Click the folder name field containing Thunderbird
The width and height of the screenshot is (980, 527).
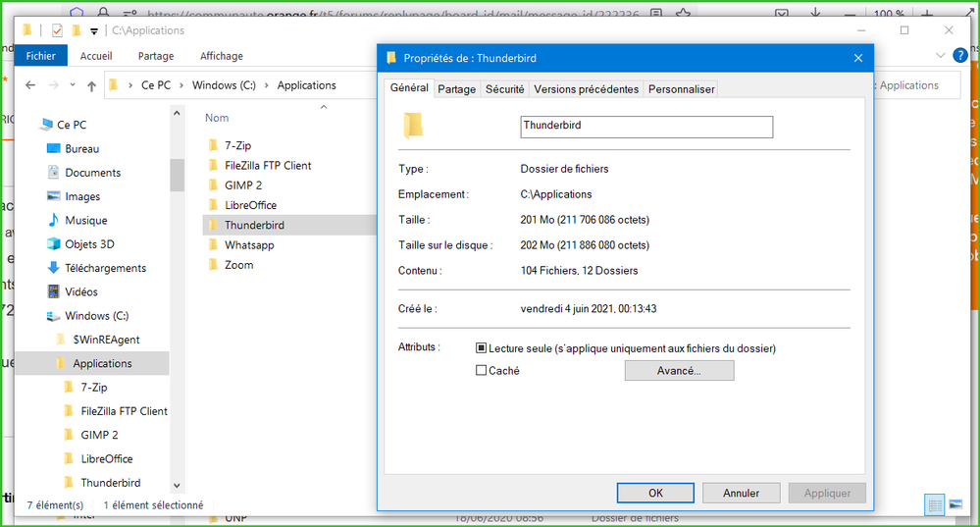[646, 127]
